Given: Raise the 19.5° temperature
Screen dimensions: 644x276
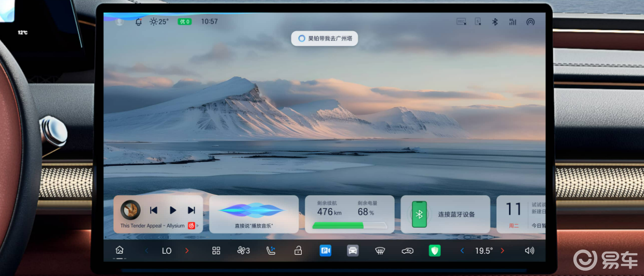Looking at the screenshot, I should point(502,251).
